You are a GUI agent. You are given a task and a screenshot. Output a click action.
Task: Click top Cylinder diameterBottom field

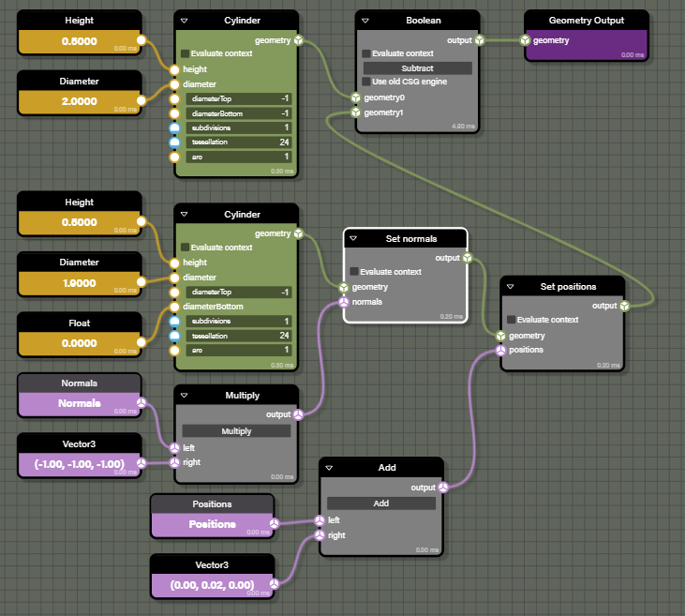point(239,113)
